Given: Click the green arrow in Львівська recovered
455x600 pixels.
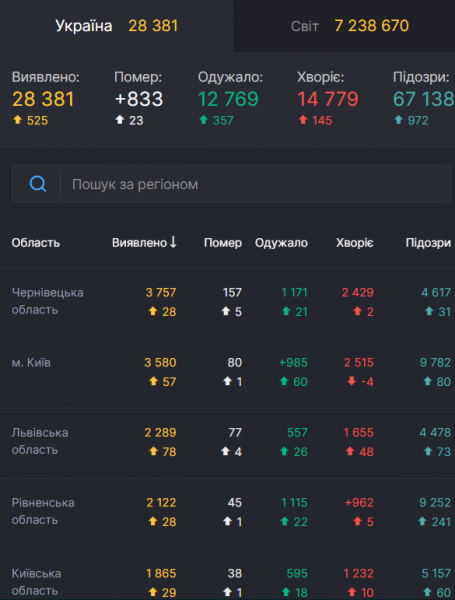Looking at the screenshot, I should tap(284, 452).
